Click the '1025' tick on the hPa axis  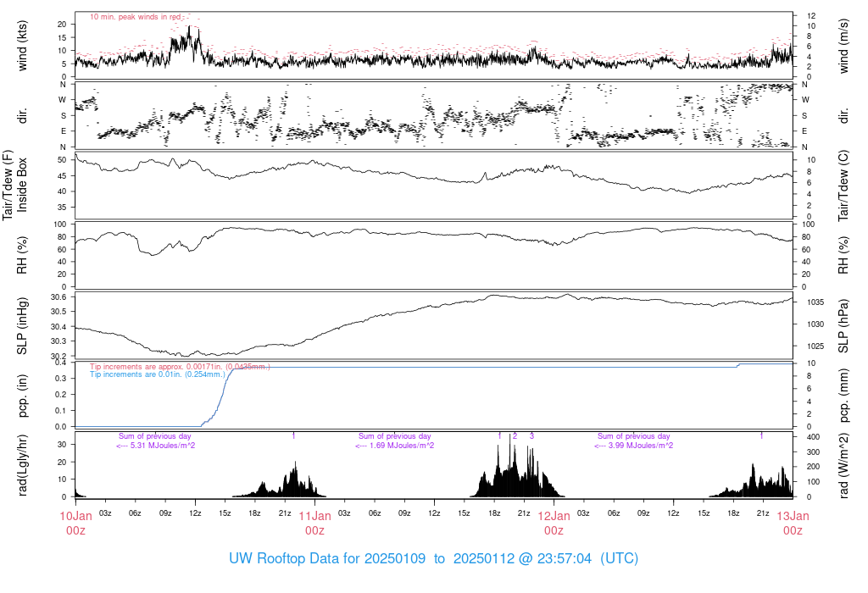click(815, 346)
